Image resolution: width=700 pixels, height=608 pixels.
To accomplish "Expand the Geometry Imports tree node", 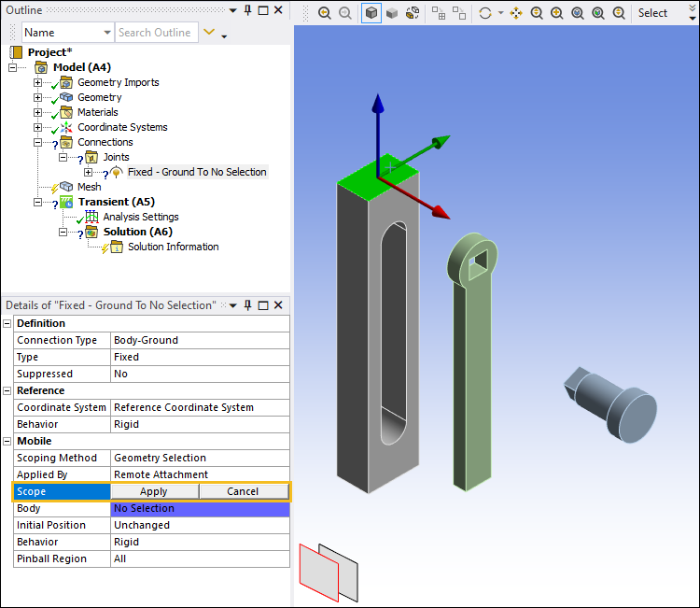I will (38, 82).
